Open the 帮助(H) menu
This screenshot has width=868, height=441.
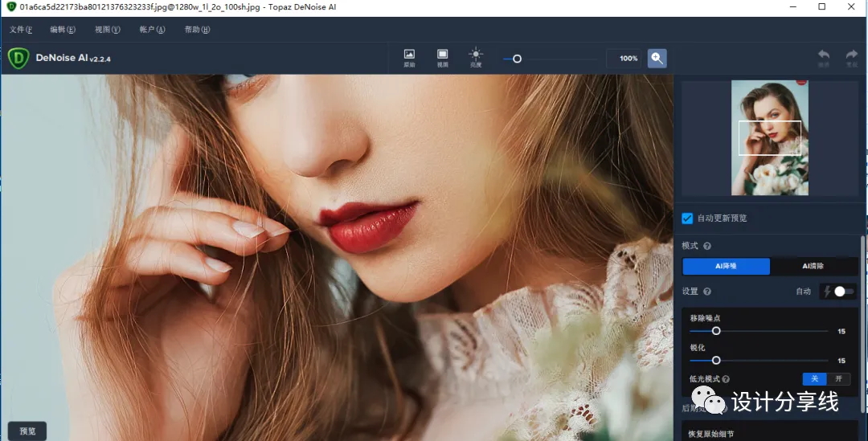coord(197,30)
